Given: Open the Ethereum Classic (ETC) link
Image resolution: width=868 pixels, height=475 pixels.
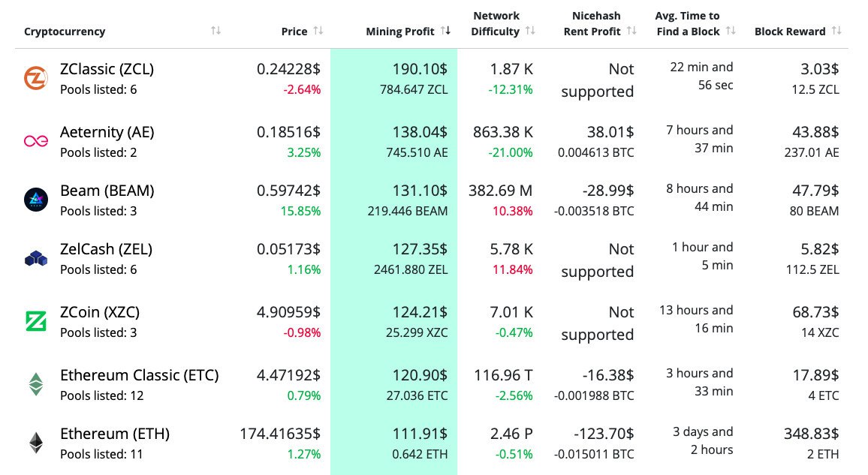Looking at the screenshot, I should coord(139,374).
